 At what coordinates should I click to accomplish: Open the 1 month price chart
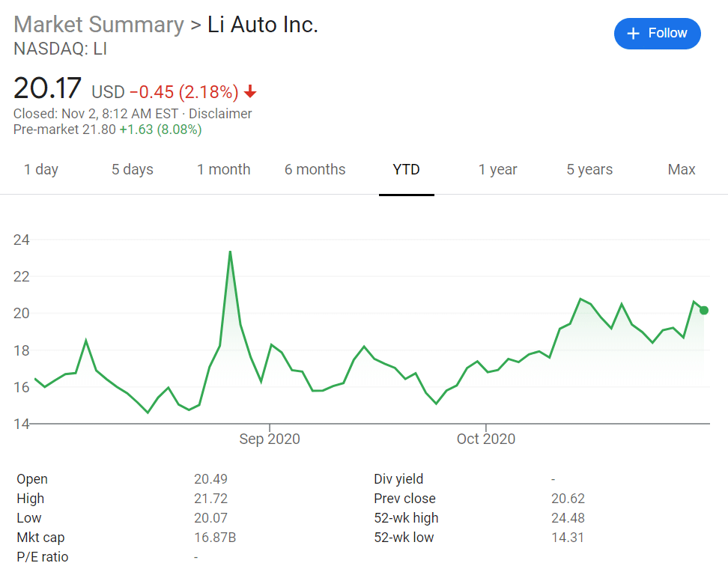223,169
